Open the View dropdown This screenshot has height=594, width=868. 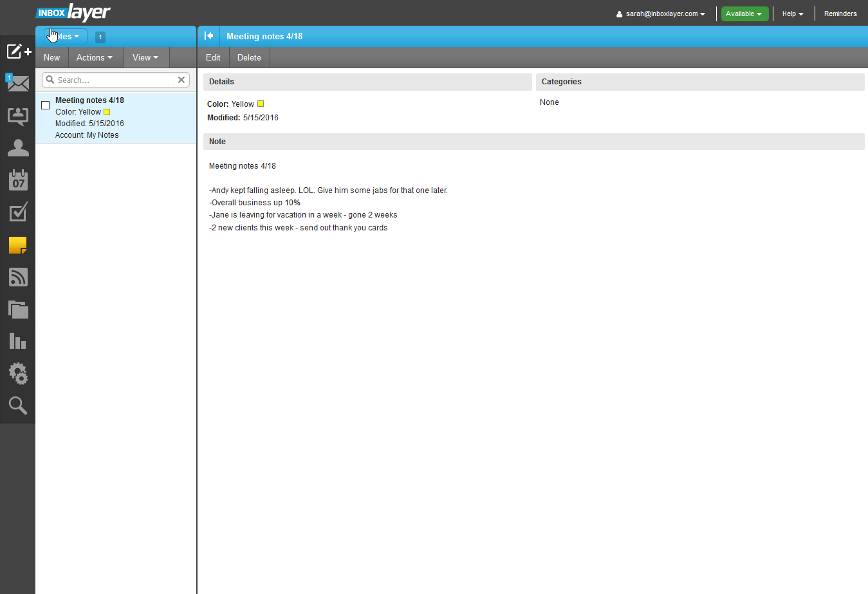point(145,57)
